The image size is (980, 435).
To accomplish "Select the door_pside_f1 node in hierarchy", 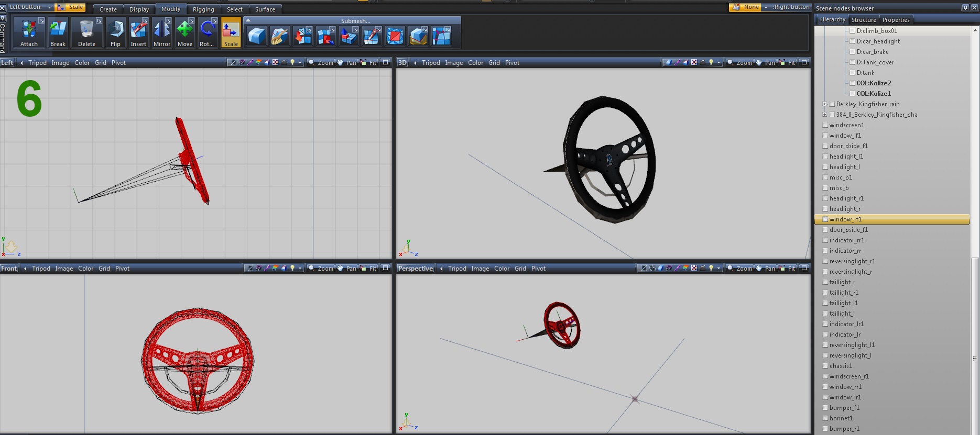I will pos(848,230).
